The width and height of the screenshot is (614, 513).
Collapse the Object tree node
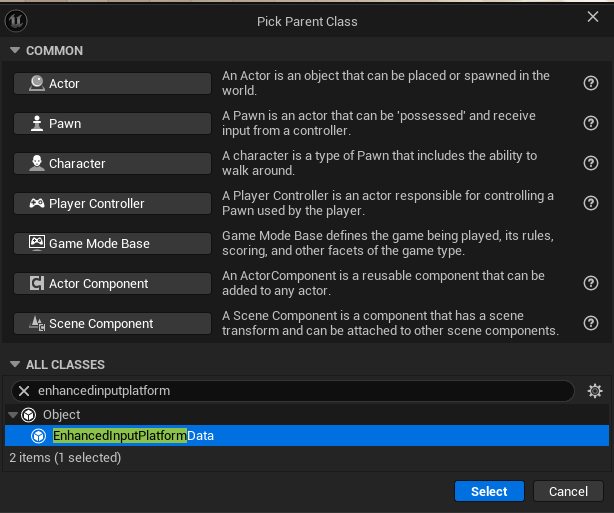tap(13, 415)
